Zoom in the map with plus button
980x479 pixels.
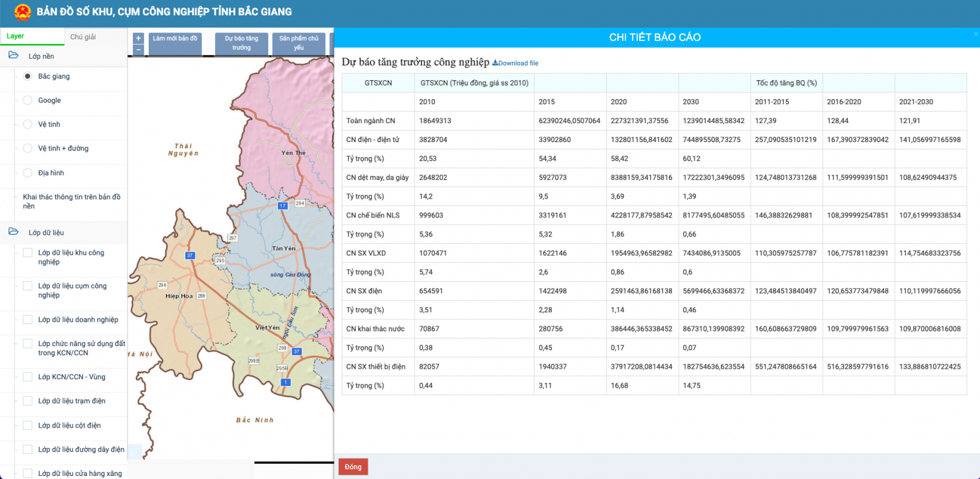pyautogui.click(x=138, y=38)
